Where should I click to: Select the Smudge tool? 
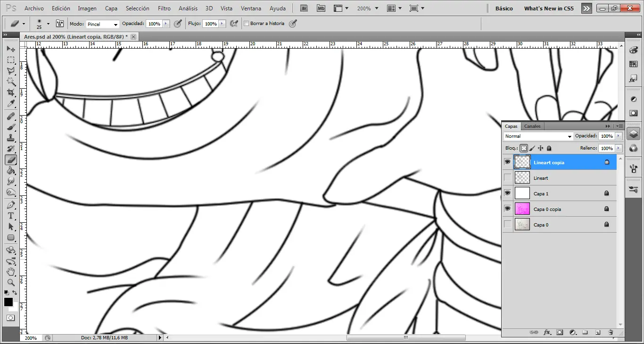(11, 181)
